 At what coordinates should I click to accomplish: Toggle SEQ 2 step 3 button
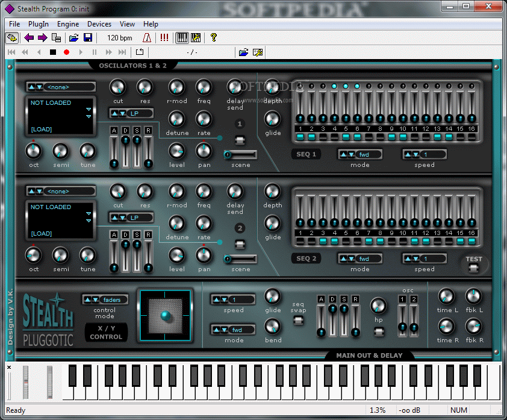[x=323, y=242]
